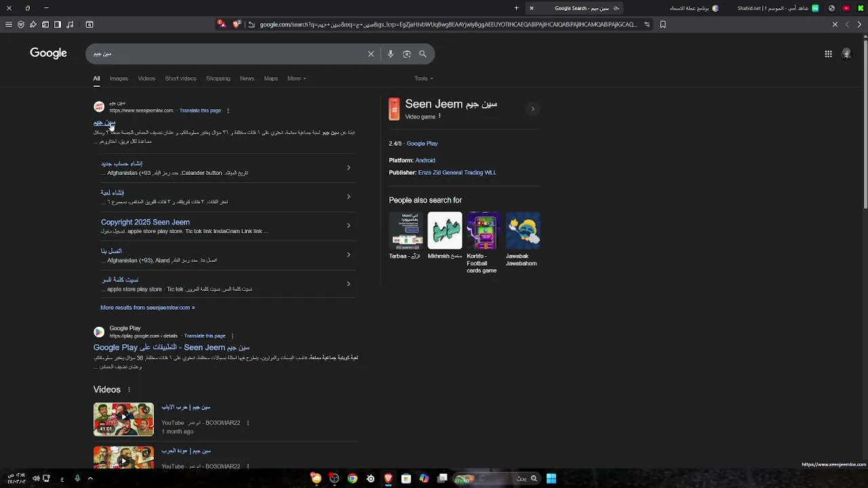This screenshot has width=868, height=488.
Task: Open the Microsoft Store taskbar icon
Action: point(406,479)
